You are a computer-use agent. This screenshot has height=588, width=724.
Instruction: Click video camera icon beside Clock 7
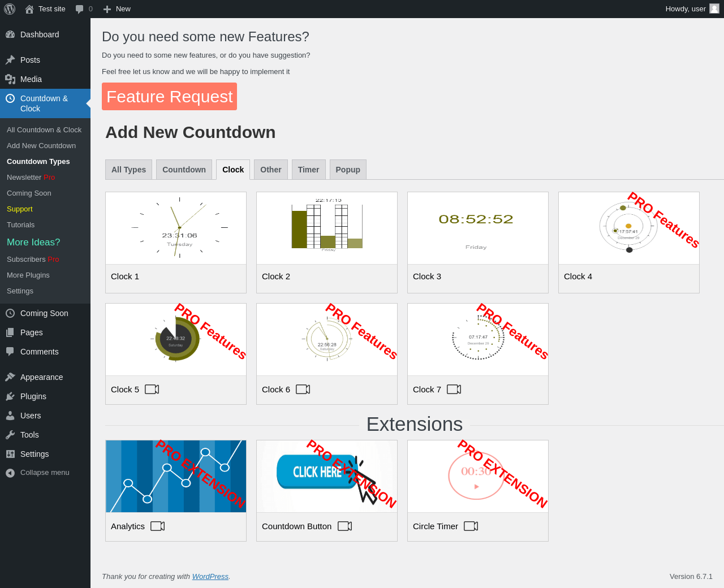[x=454, y=390]
